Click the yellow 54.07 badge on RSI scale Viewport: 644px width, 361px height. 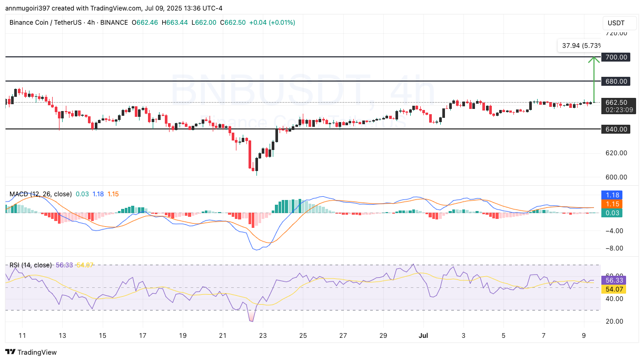(x=614, y=289)
